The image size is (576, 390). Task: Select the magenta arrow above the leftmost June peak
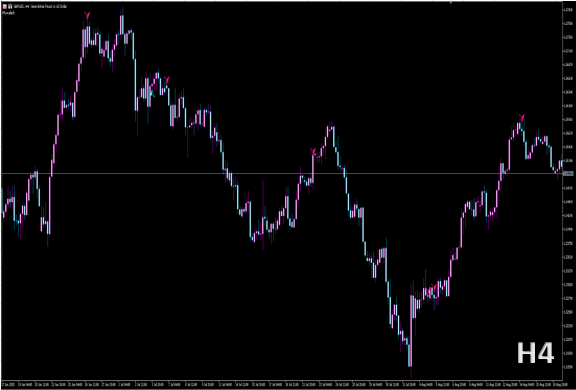point(87,15)
